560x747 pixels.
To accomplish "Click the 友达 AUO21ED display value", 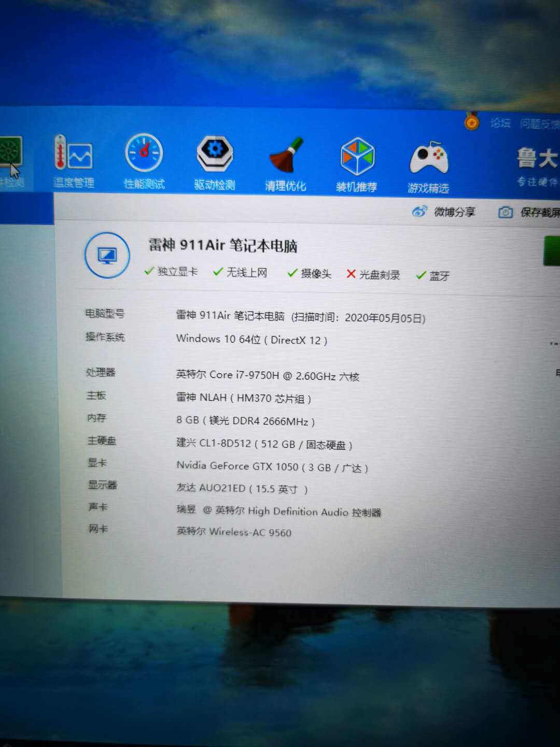I will pos(242,489).
